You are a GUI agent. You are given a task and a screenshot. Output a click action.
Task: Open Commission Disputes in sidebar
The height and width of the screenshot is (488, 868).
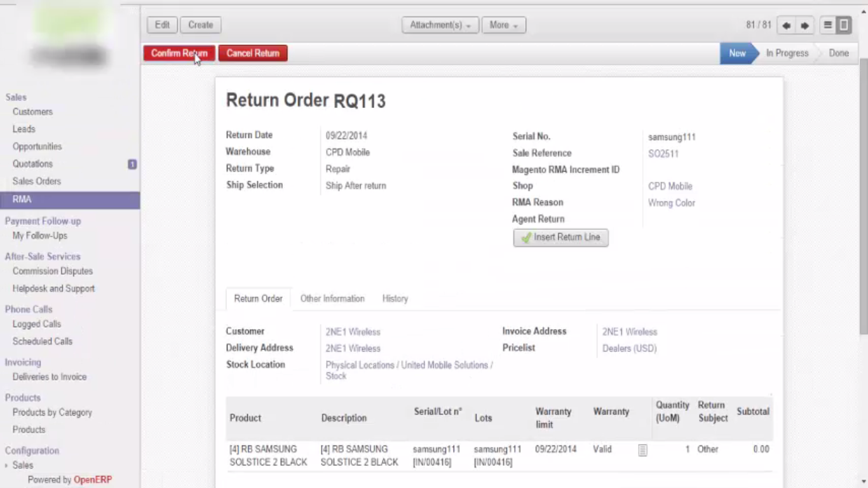[53, 271]
